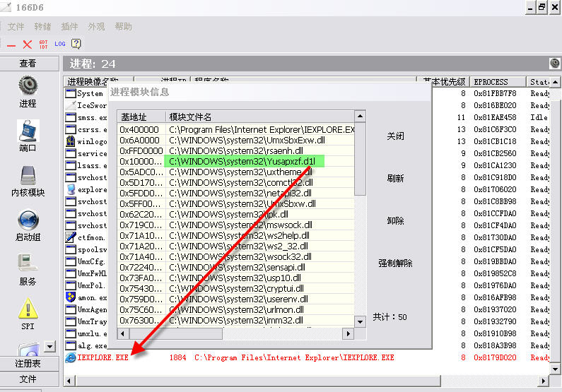Click the red X toolbar icon
This screenshot has height=392, width=562.
(x=28, y=44)
